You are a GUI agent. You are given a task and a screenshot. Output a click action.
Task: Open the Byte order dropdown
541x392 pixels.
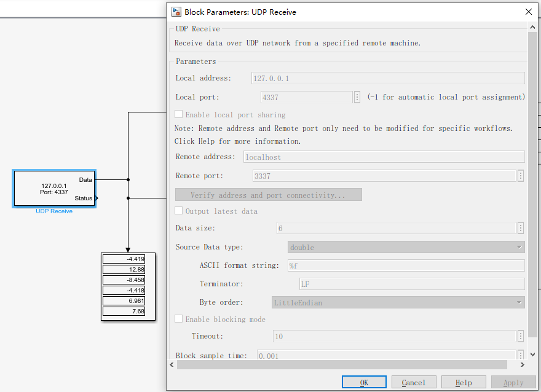pyautogui.click(x=518, y=302)
